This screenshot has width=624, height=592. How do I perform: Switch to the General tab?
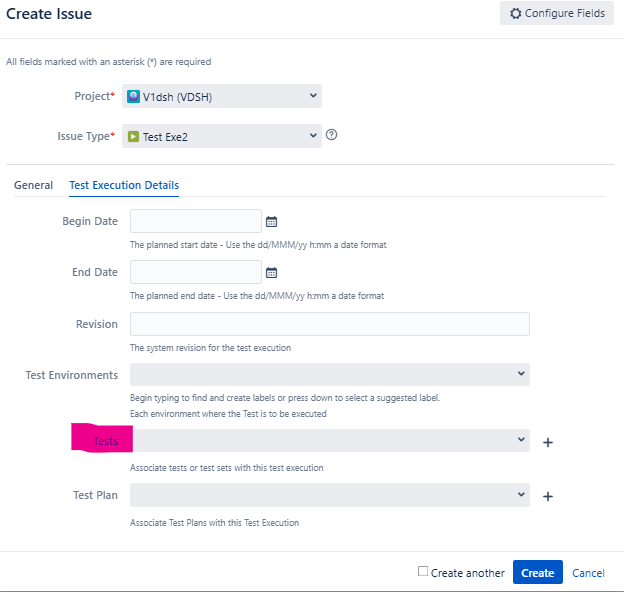click(33, 185)
